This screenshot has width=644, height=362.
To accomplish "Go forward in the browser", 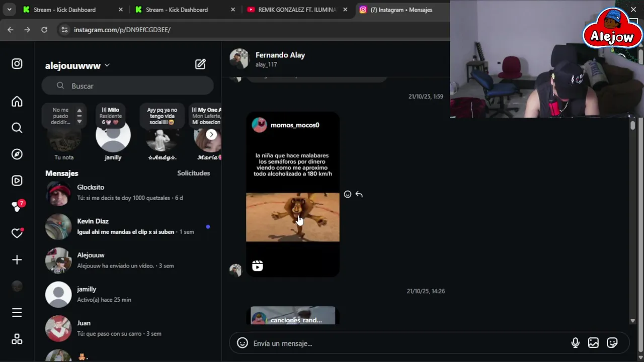I will 27,30.
